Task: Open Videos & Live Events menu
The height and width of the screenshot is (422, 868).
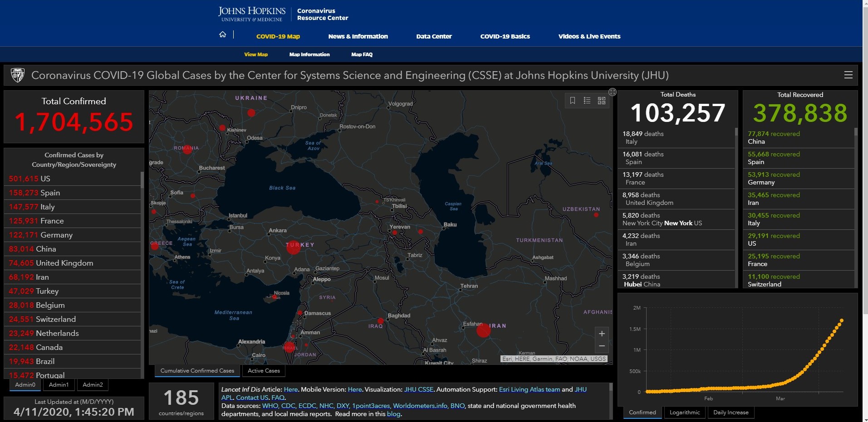Action: click(589, 36)
